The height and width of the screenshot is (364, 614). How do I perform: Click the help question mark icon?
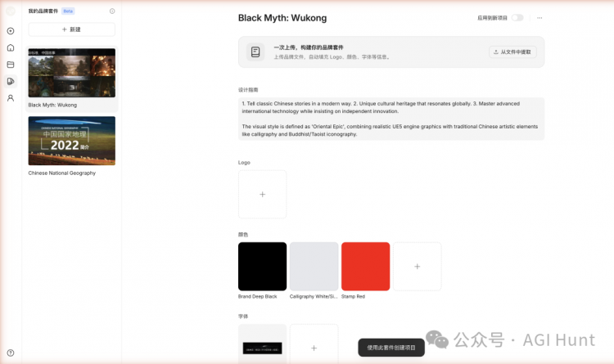coord(11,353)
